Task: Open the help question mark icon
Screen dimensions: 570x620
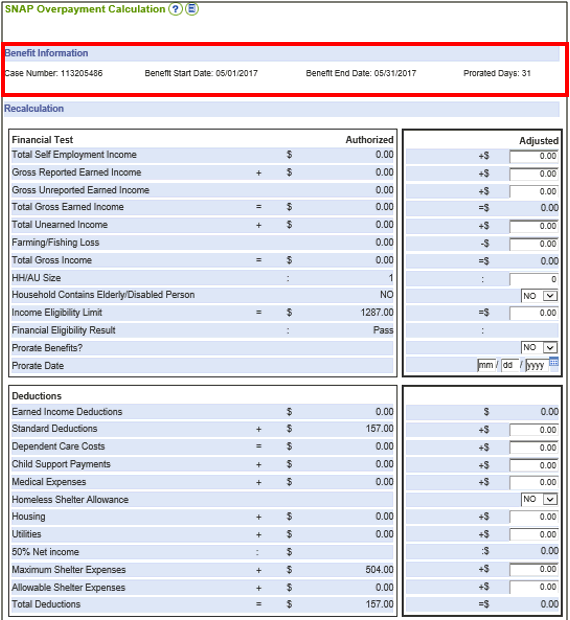Action: [175, 9]
